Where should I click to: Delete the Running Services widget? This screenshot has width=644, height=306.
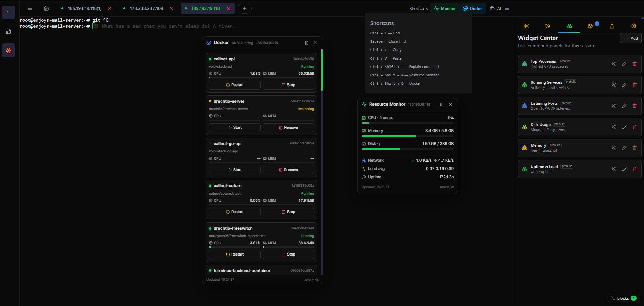coord(635,85)
